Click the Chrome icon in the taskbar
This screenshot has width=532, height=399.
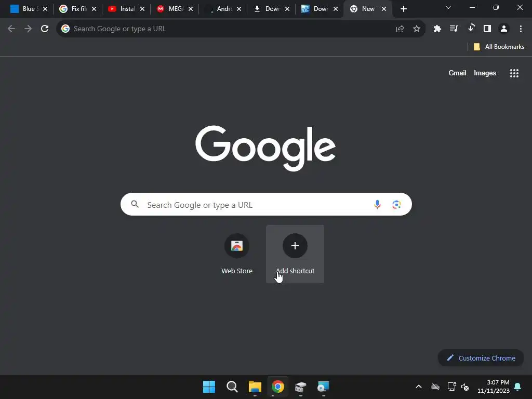pos(278,387)
